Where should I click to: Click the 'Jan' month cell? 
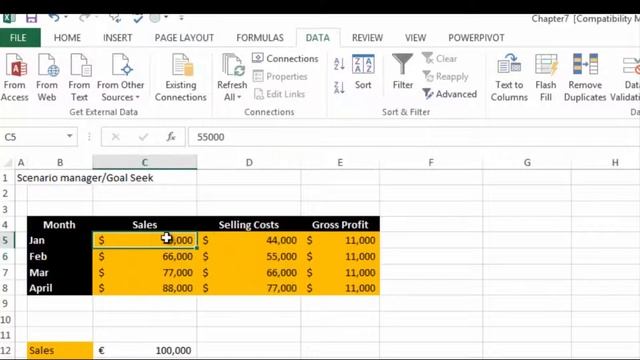(x=60, y=240)
